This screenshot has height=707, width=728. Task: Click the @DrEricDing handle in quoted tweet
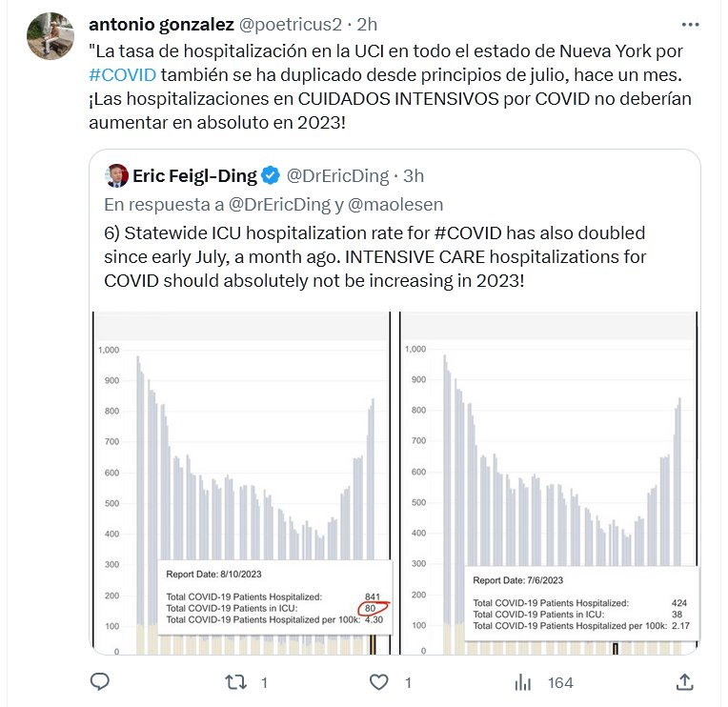pyautogui.click(x=337, y=175)
